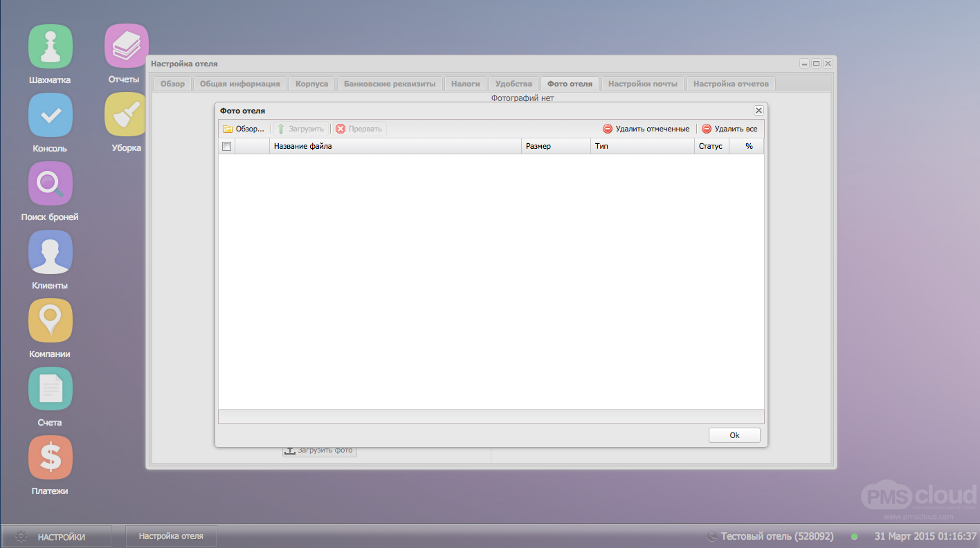
Task: Switch to the Банковские реквизиты tab
Action: point(390,84)
